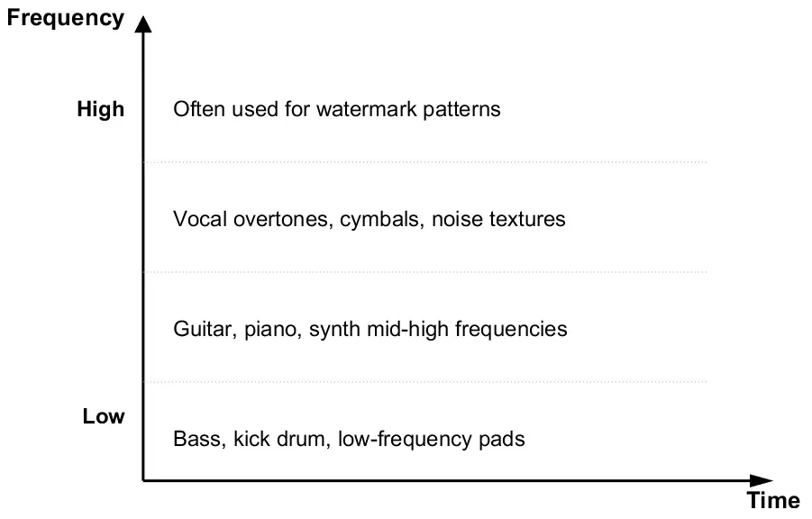The height and width of the screenshot is (519, 812).
Task: Click the upward arrowhead of Frequency axis
Action: coord(143,24)
